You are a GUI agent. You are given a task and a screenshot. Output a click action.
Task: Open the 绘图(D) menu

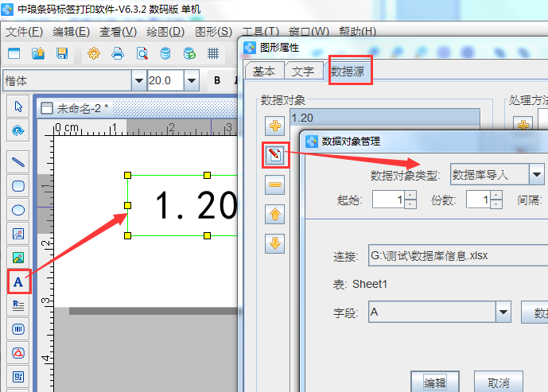coord(165,32)
